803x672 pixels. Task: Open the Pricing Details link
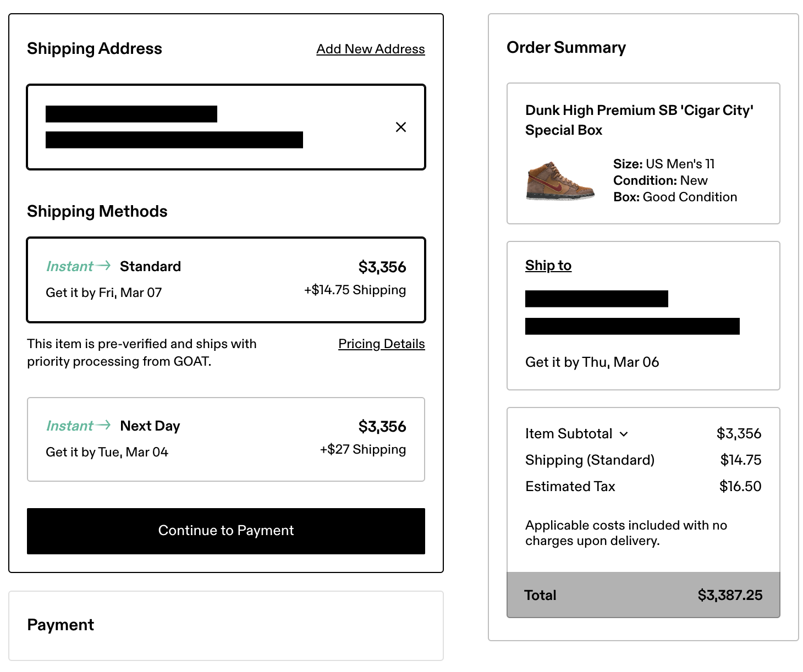(381, 344)
